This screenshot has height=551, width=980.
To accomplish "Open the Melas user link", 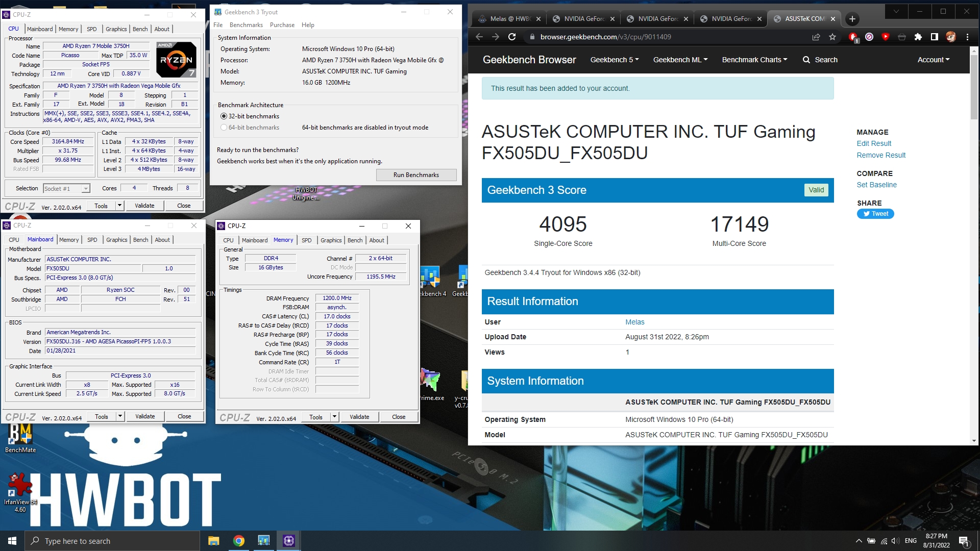I will tap(635, 322).
